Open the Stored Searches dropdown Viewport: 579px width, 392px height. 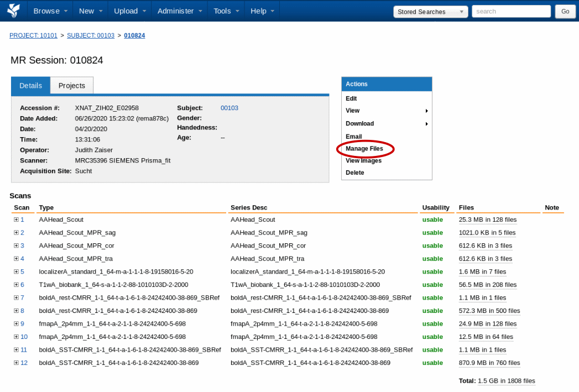(431, 12)
